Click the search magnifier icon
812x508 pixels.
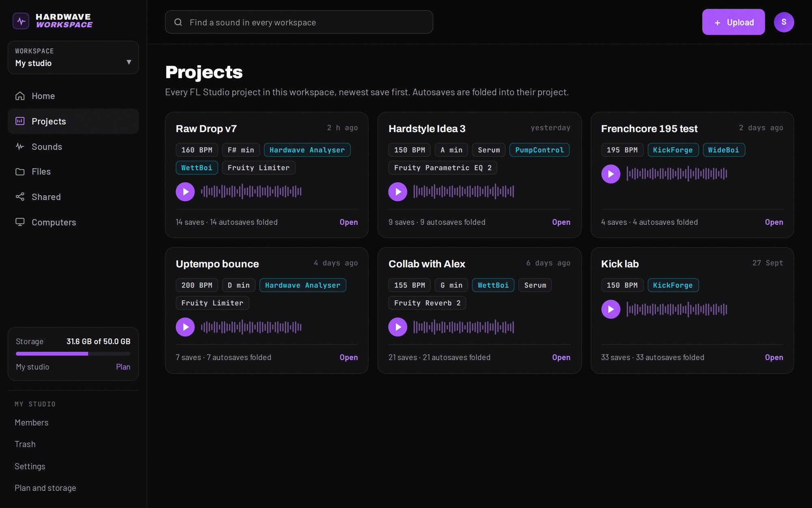(178, 22)
